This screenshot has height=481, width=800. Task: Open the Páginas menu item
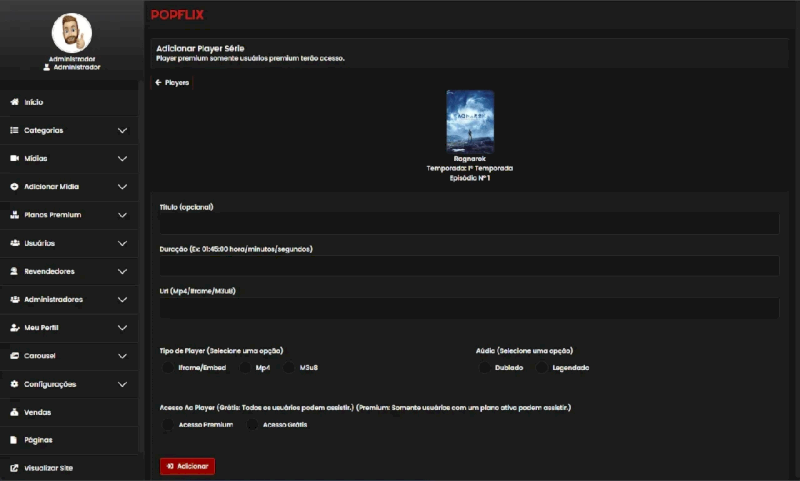pos(38,440)
